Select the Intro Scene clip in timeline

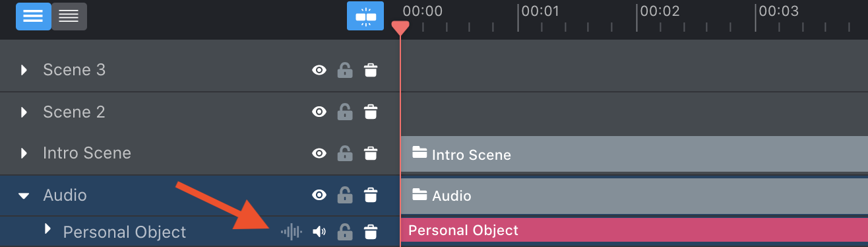(634, 155)
